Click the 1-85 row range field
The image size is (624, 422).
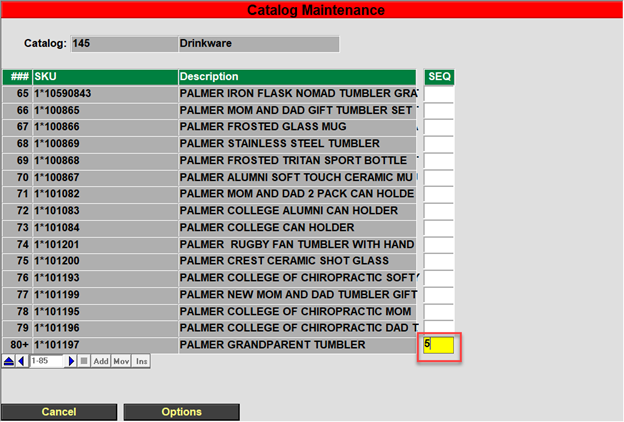click(x=47, y=361)
